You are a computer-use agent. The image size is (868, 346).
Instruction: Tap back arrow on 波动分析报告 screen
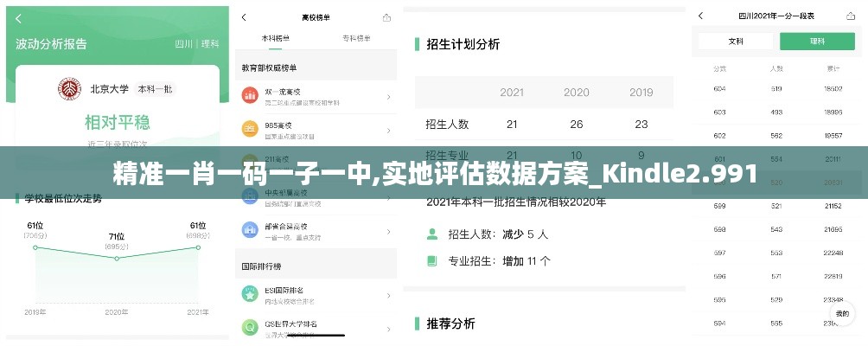click(18, 19)
